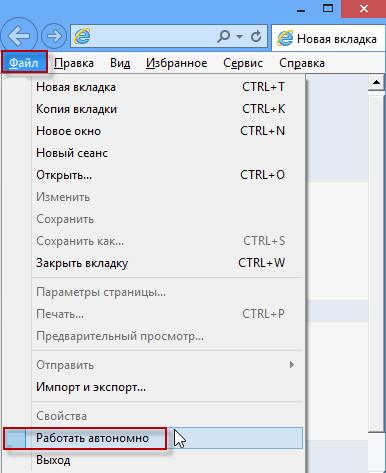Choose Открыть... menu entry
The image size is (386, 473).
[168, 175]
